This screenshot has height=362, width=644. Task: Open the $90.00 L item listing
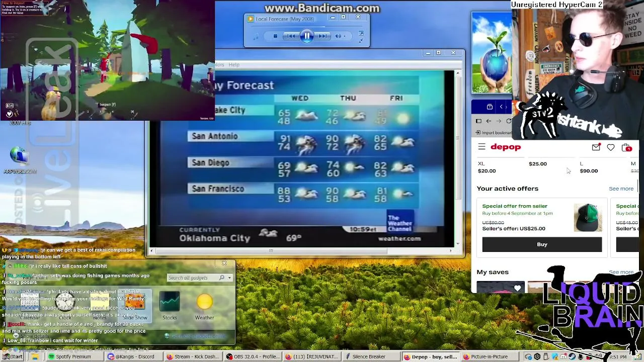coord(589,167)
